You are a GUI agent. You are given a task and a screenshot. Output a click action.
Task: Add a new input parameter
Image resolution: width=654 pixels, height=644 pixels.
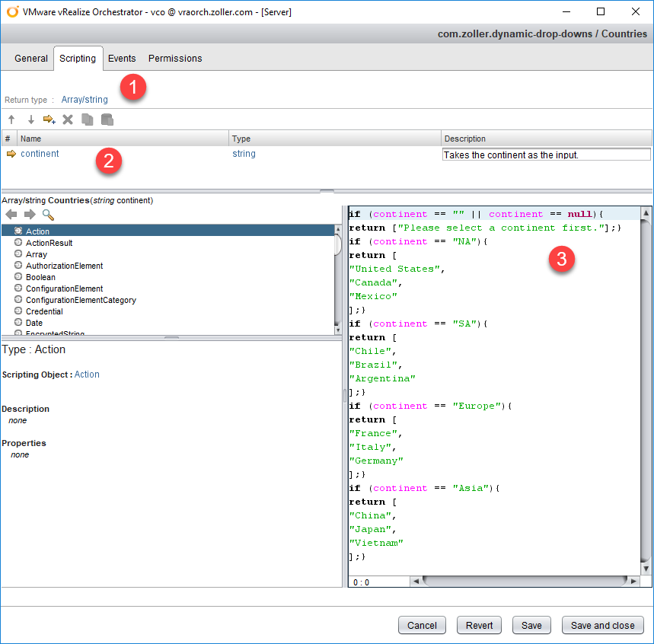[x=49, y=120]
